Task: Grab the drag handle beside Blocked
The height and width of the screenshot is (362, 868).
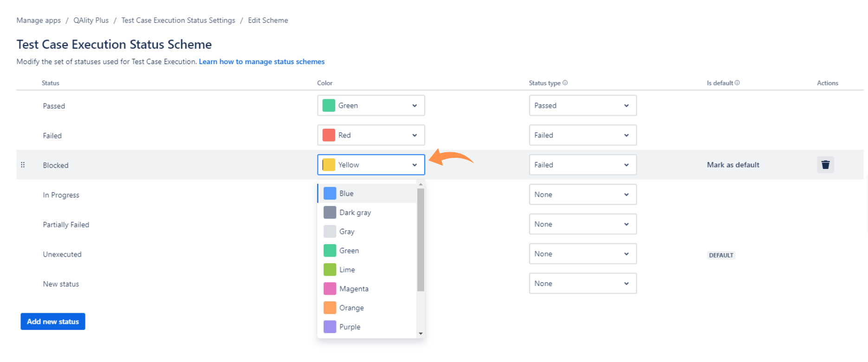Action: coord(23,165)
